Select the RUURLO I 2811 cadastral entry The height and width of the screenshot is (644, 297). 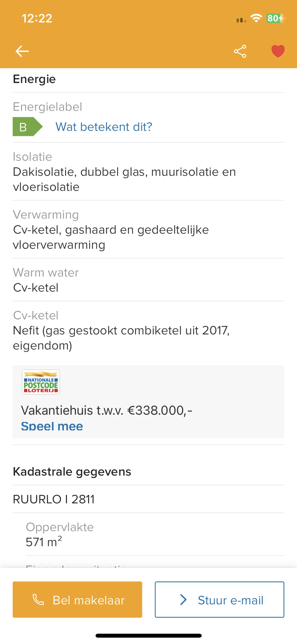[x=148, y=499]
